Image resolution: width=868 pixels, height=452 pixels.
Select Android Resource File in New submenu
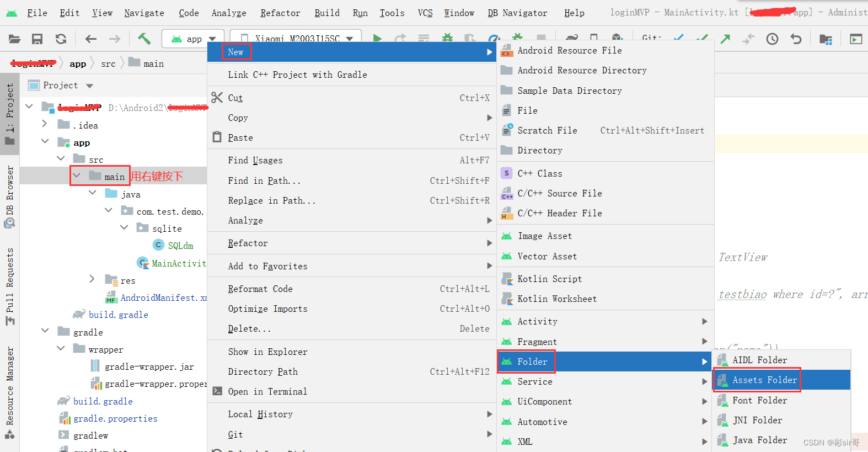click(x=606, y=50)
